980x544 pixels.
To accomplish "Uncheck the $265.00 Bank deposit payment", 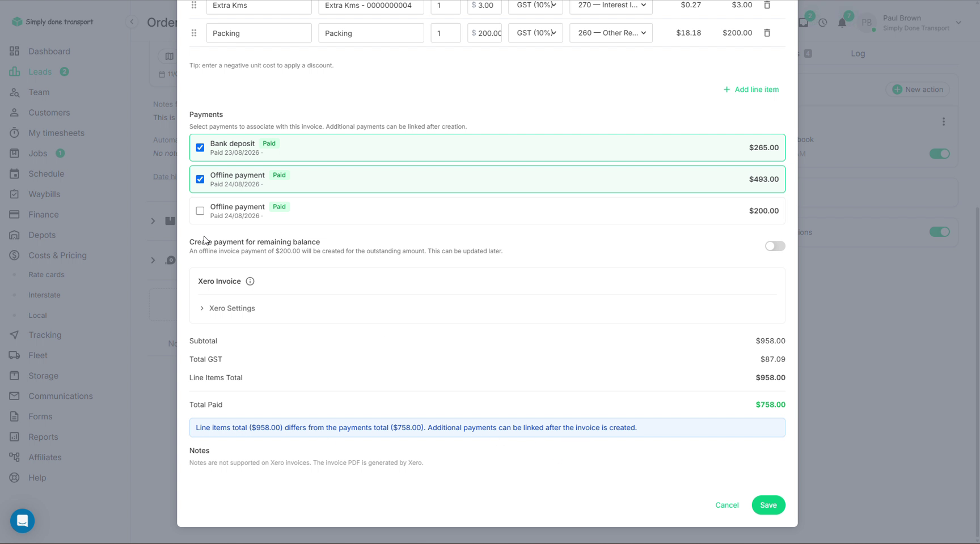I will (x=200, y=147).
